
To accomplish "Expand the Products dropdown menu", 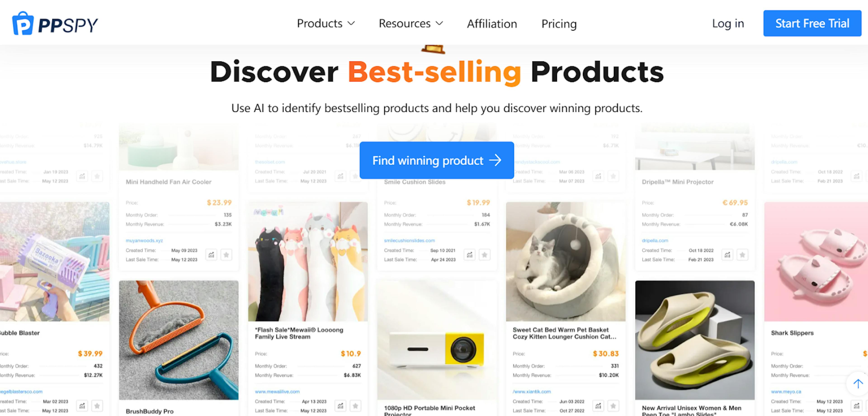I will pyautogui.click(x=326, y=23).
